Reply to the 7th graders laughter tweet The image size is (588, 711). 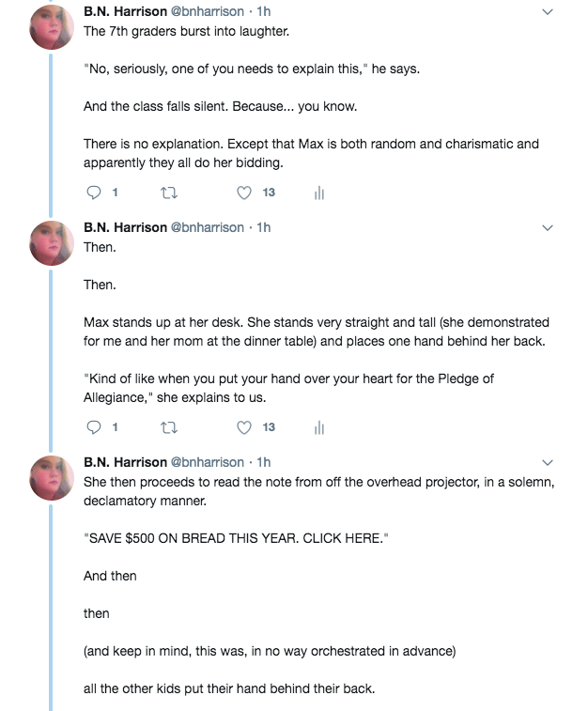[93, 193]
